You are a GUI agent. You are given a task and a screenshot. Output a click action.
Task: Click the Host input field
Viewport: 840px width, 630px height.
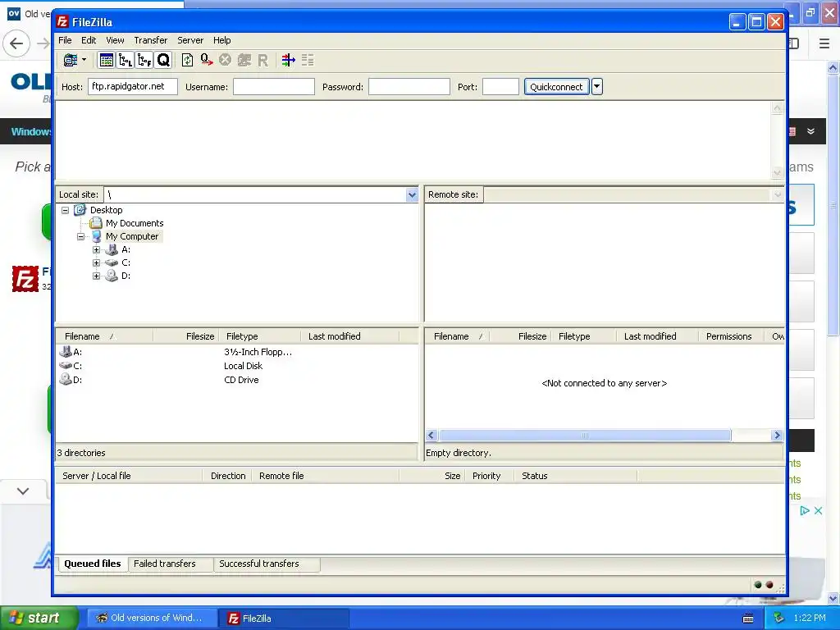[x=133, y=87]
